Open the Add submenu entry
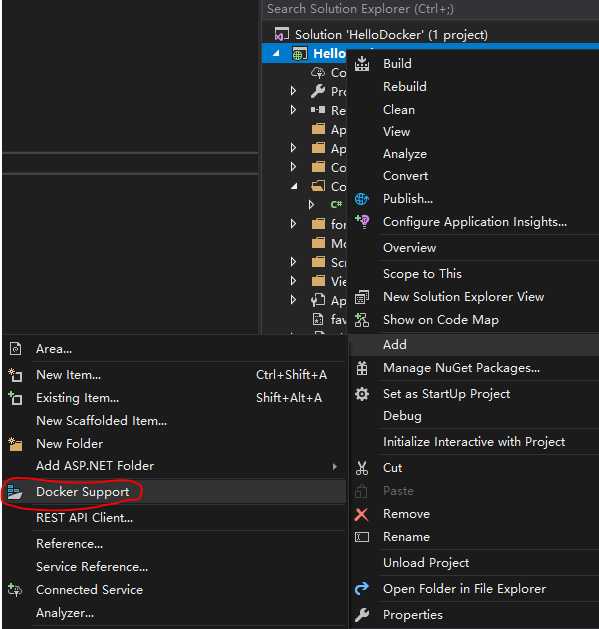Viewport: 599px width, 629px height. [x=474, y=345]
